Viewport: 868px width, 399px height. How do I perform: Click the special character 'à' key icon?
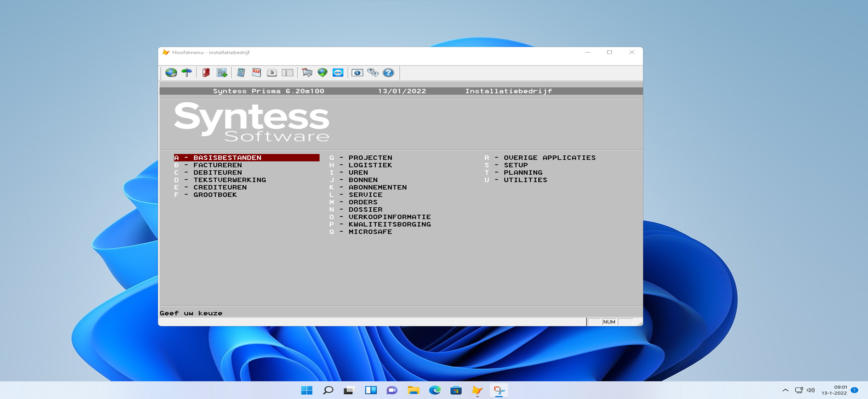(x=272, y=73)
